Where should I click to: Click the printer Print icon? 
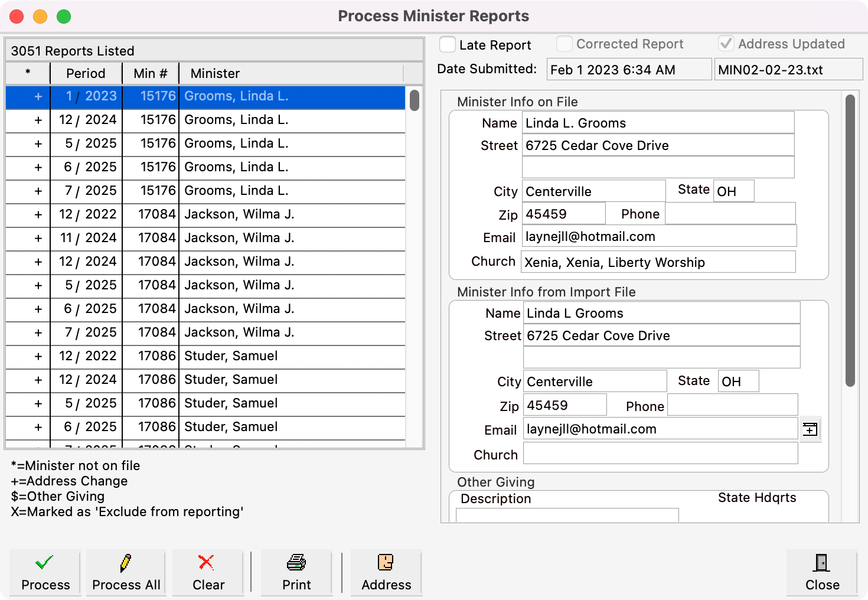pos(296,563)
